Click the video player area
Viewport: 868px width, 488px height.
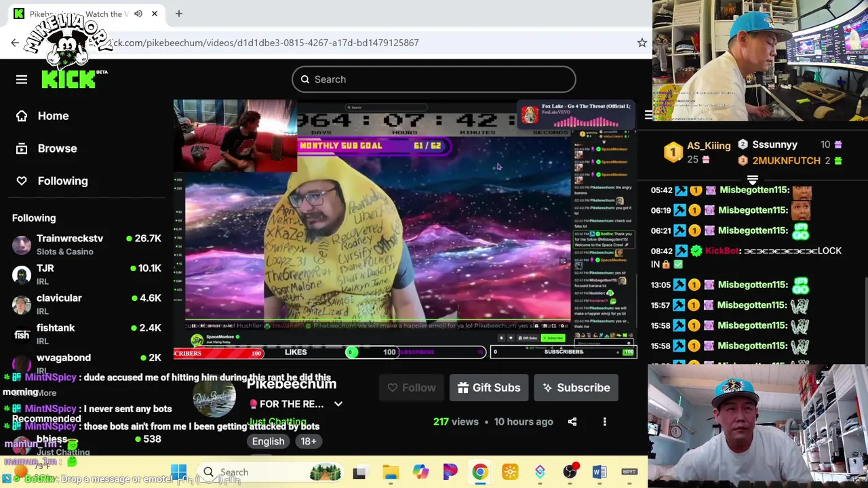pos(405,229)
